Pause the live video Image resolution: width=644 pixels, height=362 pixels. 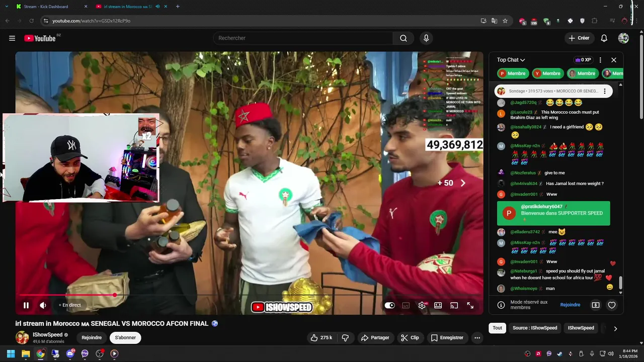pyautogui.click(x=26, y=305)
